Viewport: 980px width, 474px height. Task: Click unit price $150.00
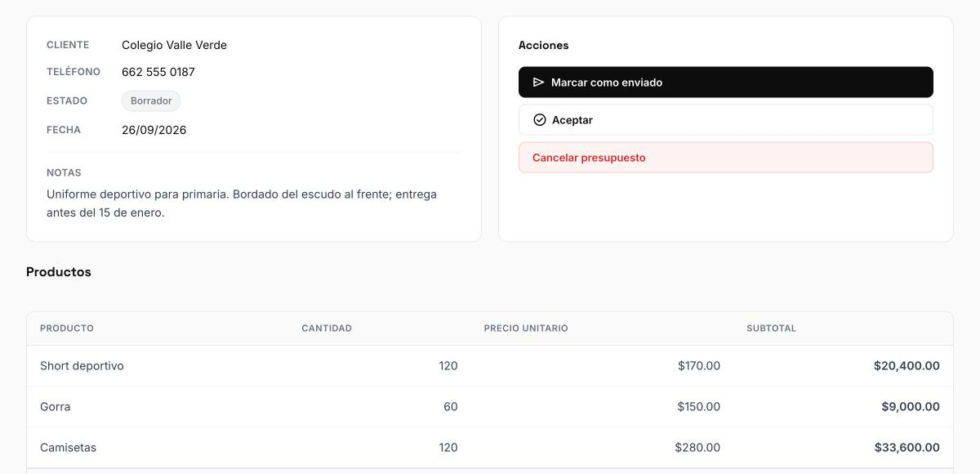tap(699, 407)
